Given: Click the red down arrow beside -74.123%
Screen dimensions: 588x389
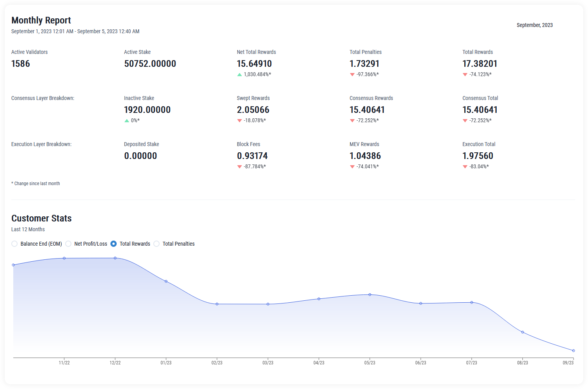Looking at the screenshot, I should [465, 75].
